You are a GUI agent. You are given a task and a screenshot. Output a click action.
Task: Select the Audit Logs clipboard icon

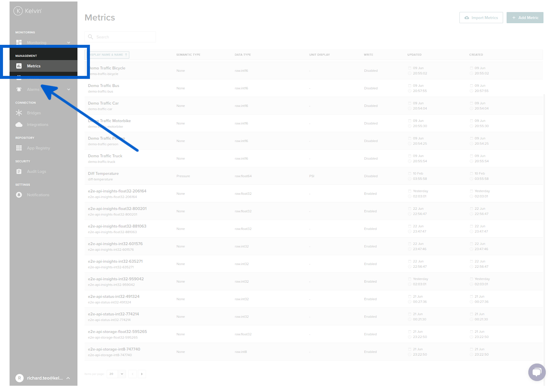click(19, 171)
